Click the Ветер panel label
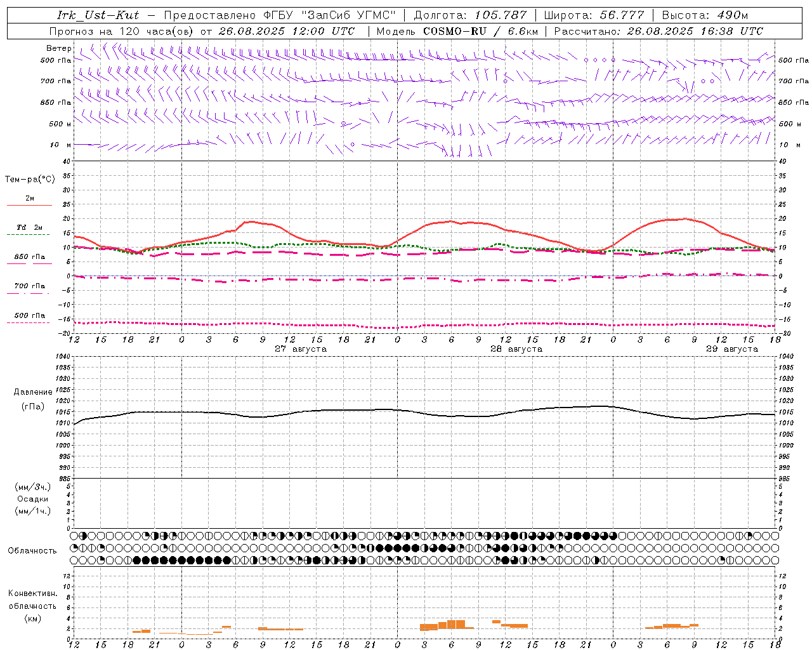Image resolution: width=812 pixels, height=650 pixels. point(59,48)
